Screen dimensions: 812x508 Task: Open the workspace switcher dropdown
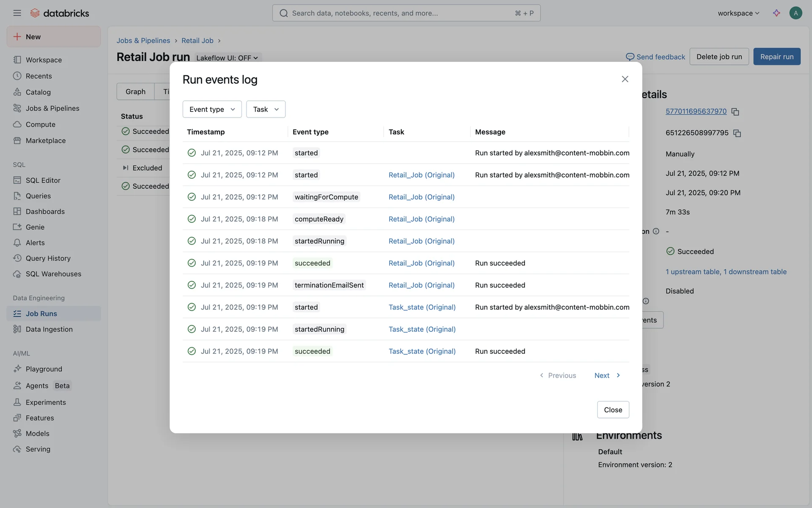(x=738, y=13)
